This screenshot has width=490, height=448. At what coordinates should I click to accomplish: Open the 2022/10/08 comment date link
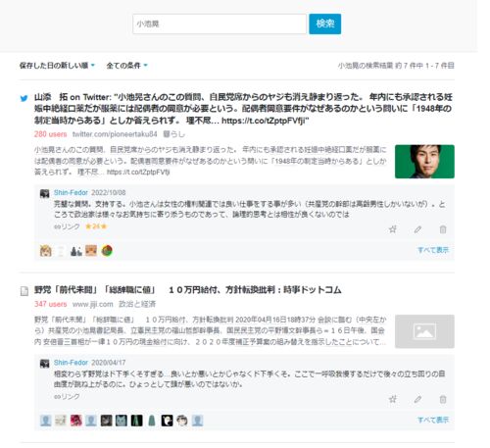(108, 192)
